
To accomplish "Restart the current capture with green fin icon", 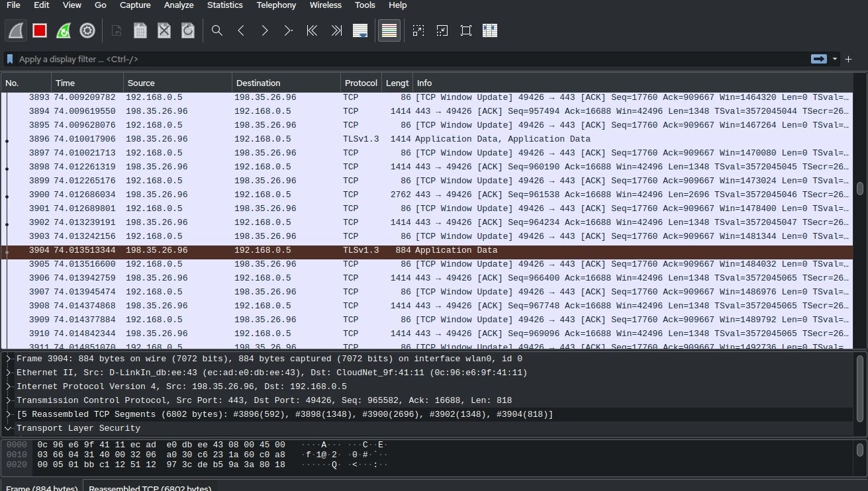I will [x=64, y=30].
